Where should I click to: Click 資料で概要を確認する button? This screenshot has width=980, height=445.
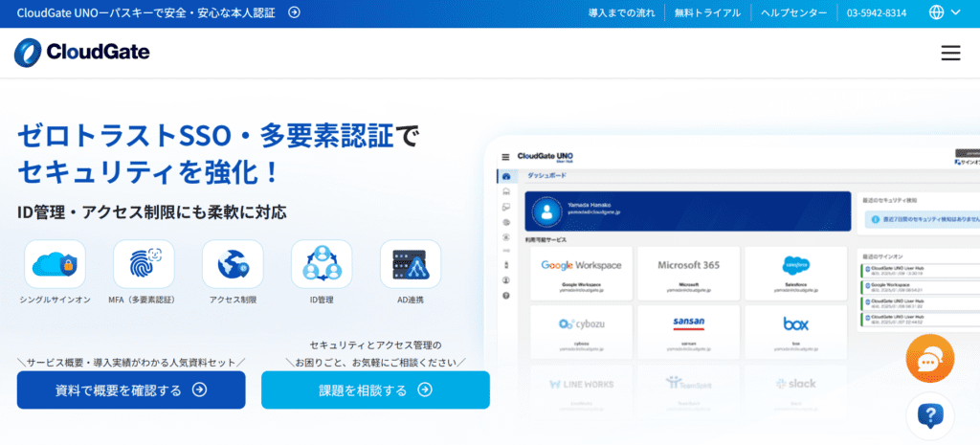[131, 390]
